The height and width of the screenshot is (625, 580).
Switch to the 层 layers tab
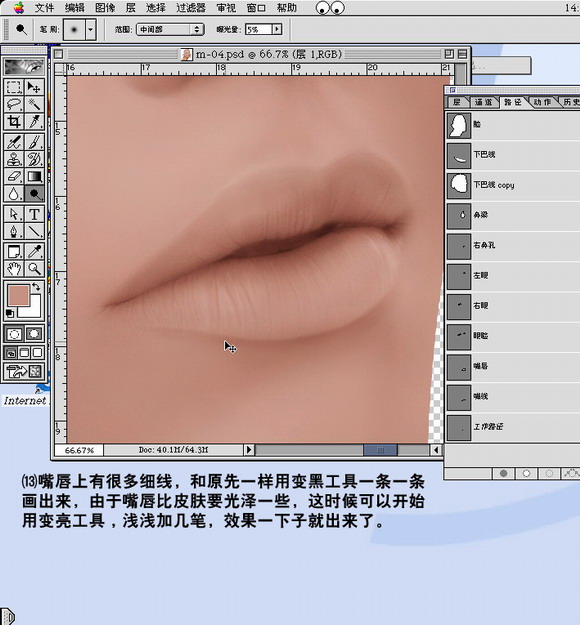457,102
